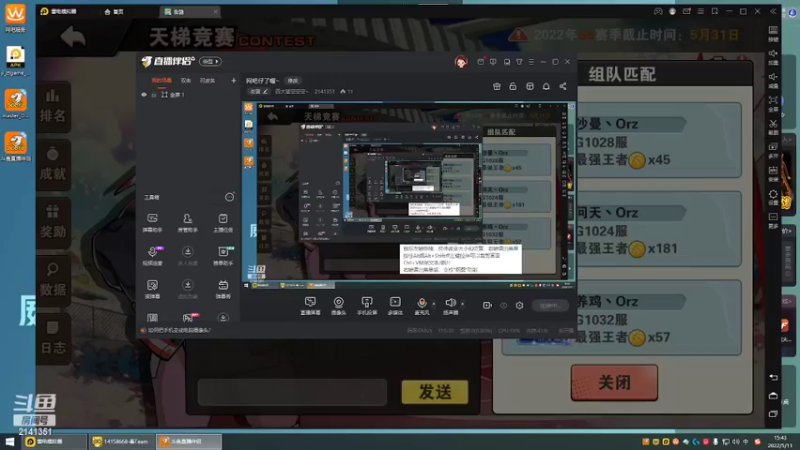800x450 pixels.
Task: Switch to the first orange scene tab
Action: point(162,81)
